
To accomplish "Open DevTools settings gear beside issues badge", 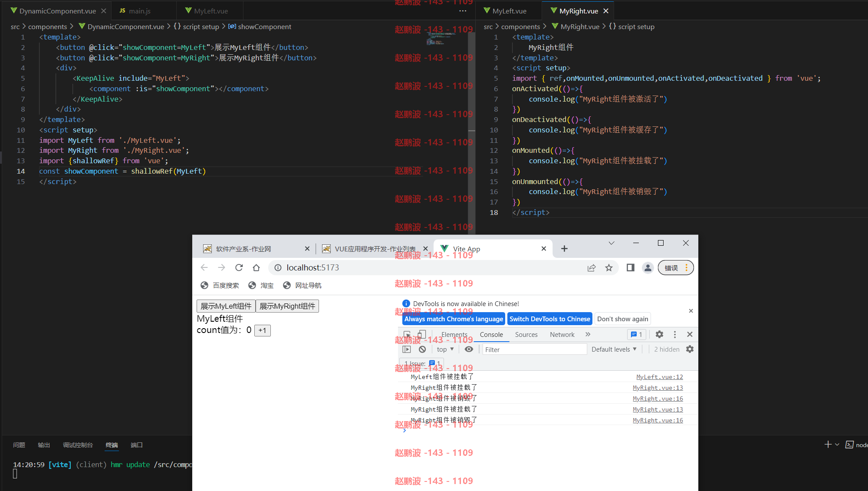I will (x=659, y=334).
